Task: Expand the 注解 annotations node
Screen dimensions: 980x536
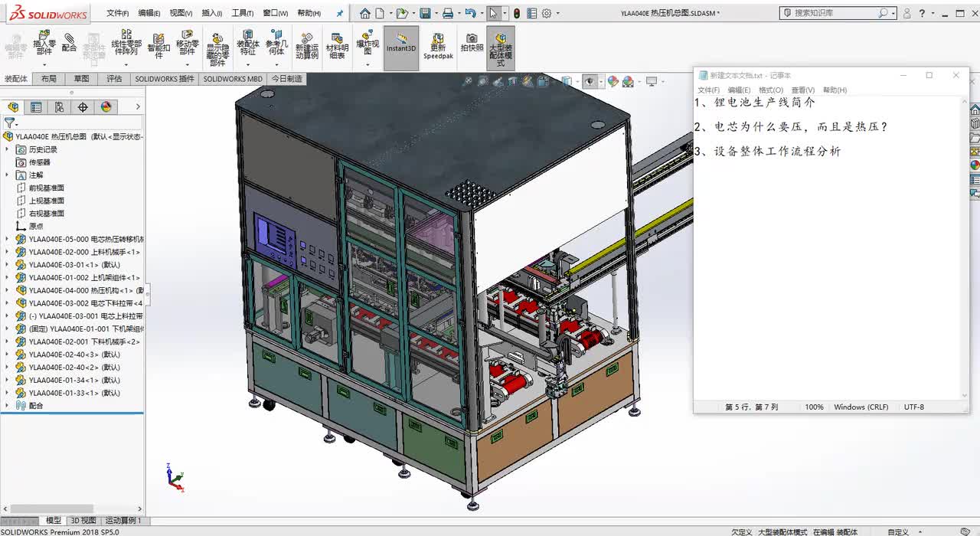Action: click(7, 175)
